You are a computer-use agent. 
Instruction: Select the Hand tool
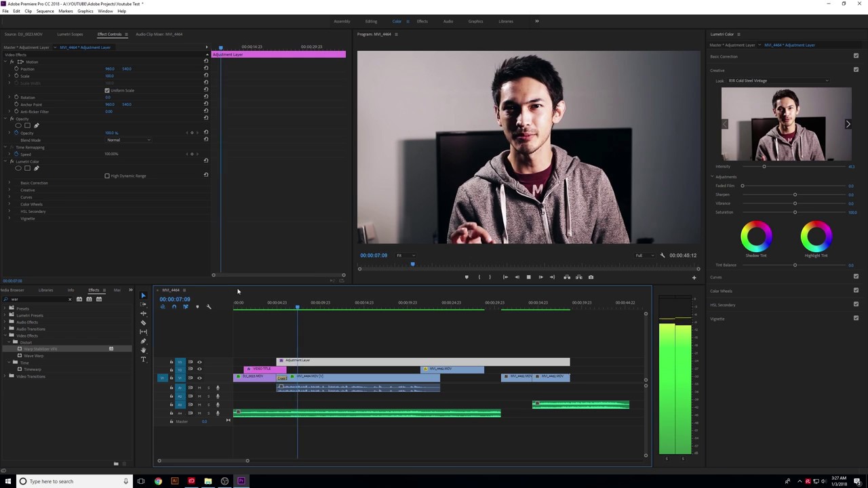click(143, 350)
